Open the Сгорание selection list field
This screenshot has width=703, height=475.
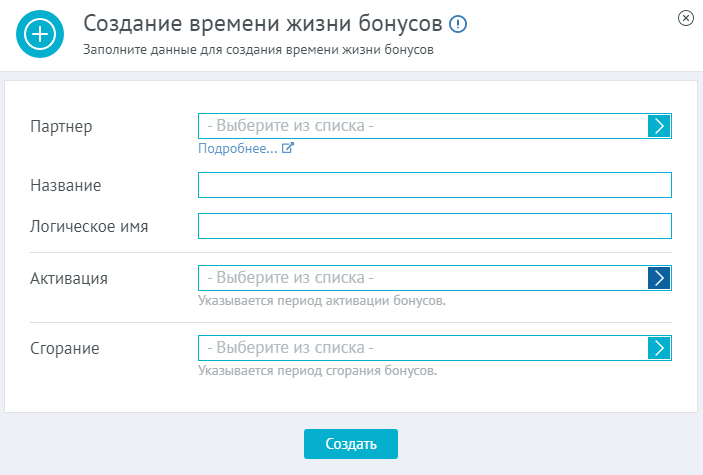click(434, 348)
